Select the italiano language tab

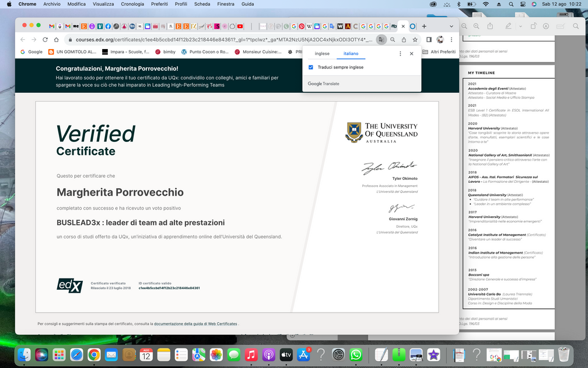(351, 54)
